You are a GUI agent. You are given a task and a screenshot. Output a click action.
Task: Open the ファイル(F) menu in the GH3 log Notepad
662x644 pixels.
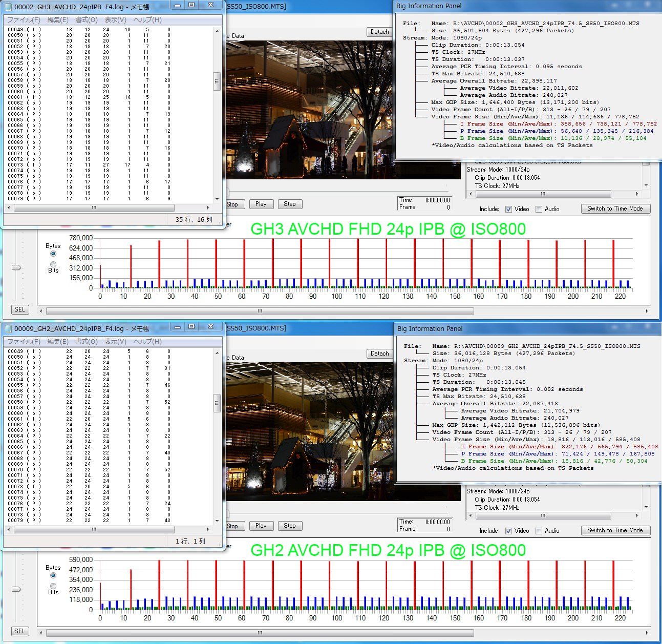24,20
